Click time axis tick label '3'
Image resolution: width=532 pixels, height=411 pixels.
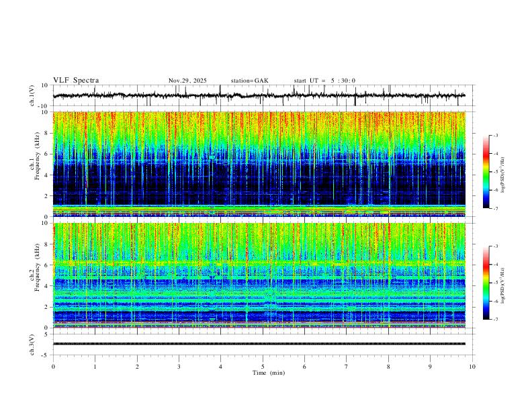(x=179, y=367)
